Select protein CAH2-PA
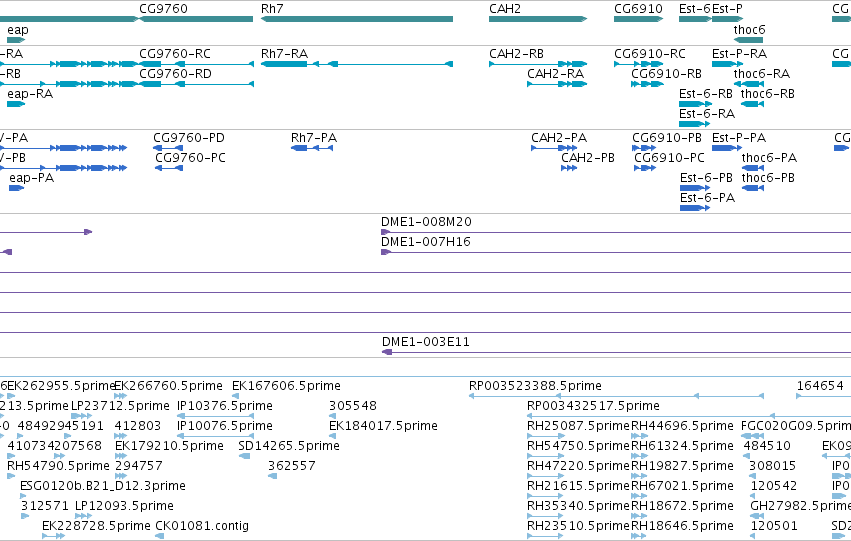Screen dimensions: 851x541 click(554, 148)
